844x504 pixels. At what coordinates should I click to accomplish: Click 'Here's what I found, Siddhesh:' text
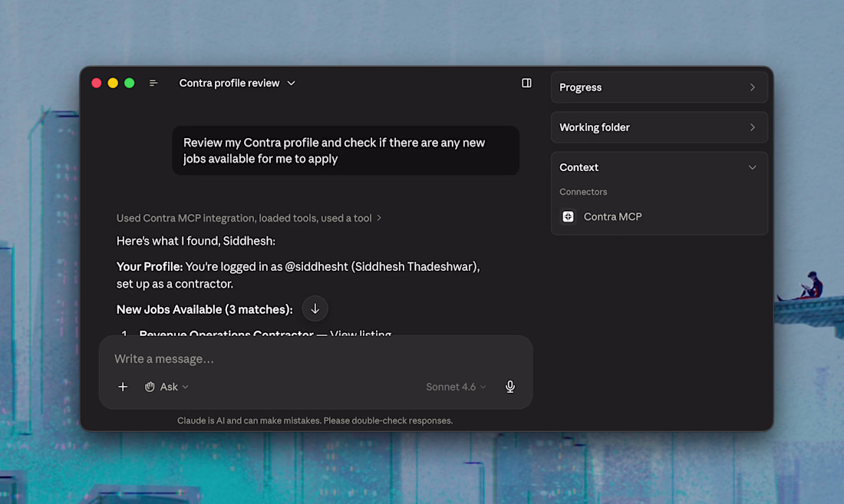pyautogui.click(x=196, y=241)
